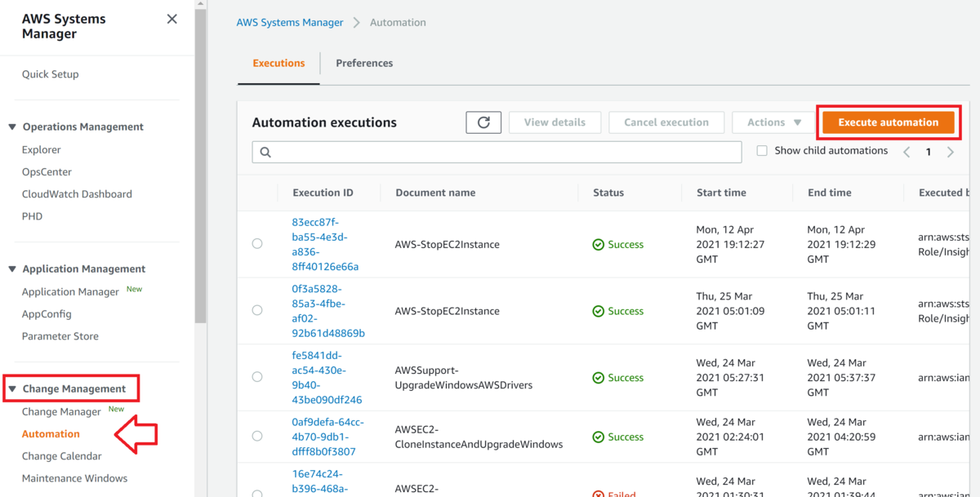Screen dimensions: 980x497
Task: Click AWS-StopEC2Instance in 83ecc87f row
Action: pos(448,245)
